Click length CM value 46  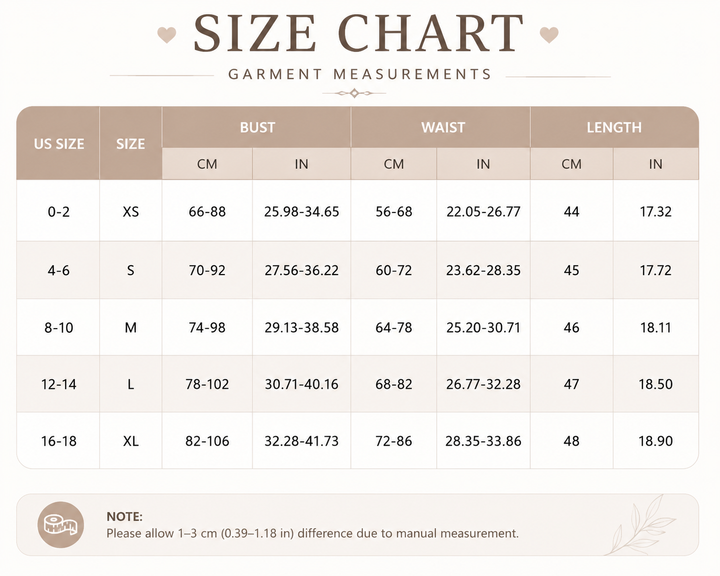(572, 328)
